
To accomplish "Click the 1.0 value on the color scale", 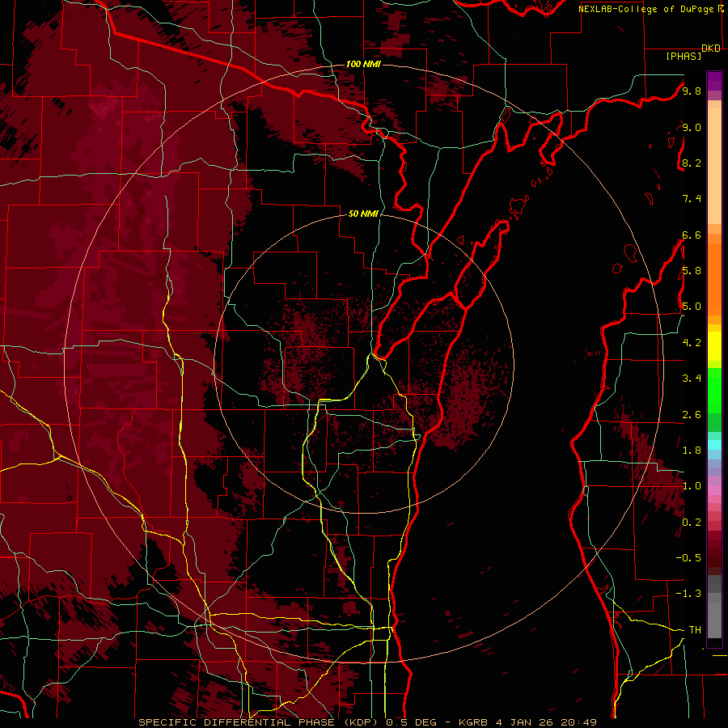I will (692, 486).
